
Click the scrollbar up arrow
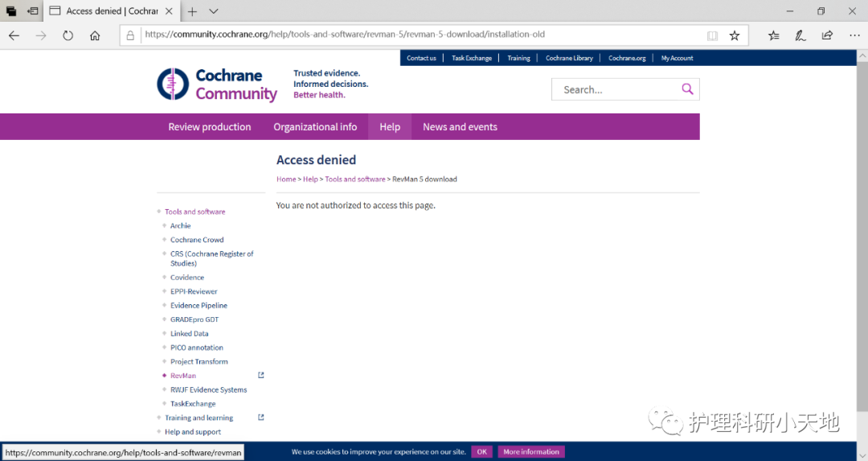(x=862, y=56)
